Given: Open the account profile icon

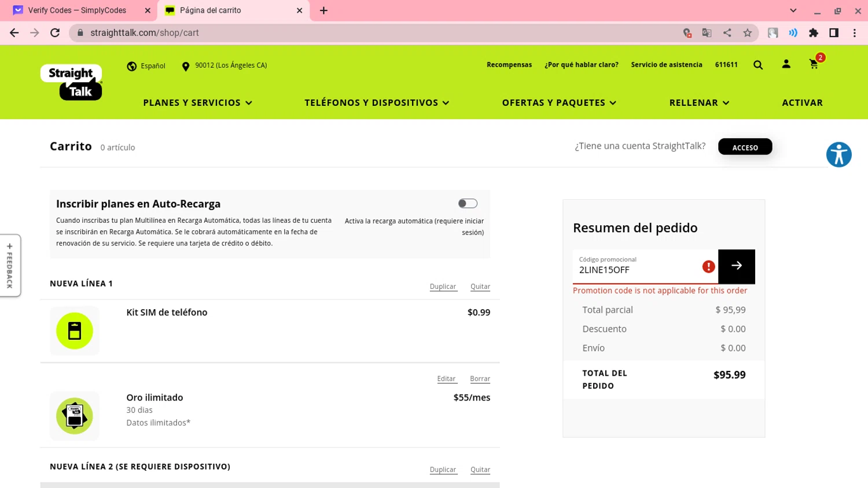Looking at the screenshot, I should point(786,64).
